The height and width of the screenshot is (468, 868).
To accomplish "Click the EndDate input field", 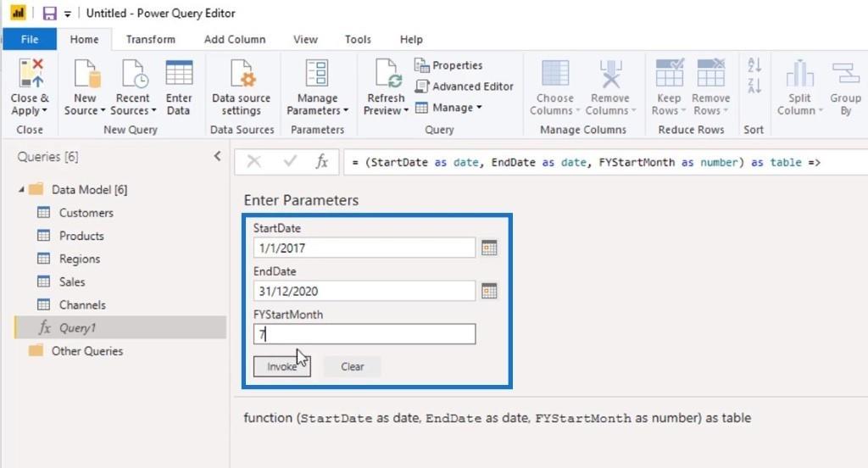I will tap(364, 291).
